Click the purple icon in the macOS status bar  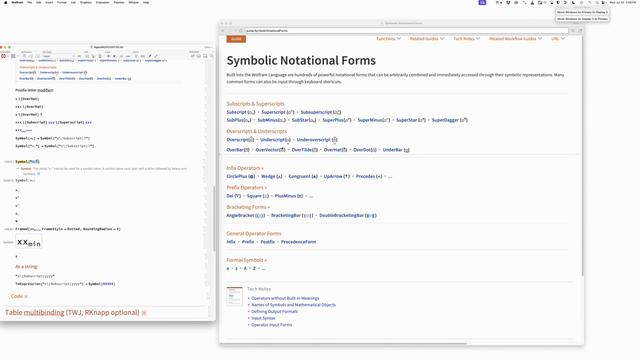482,2
